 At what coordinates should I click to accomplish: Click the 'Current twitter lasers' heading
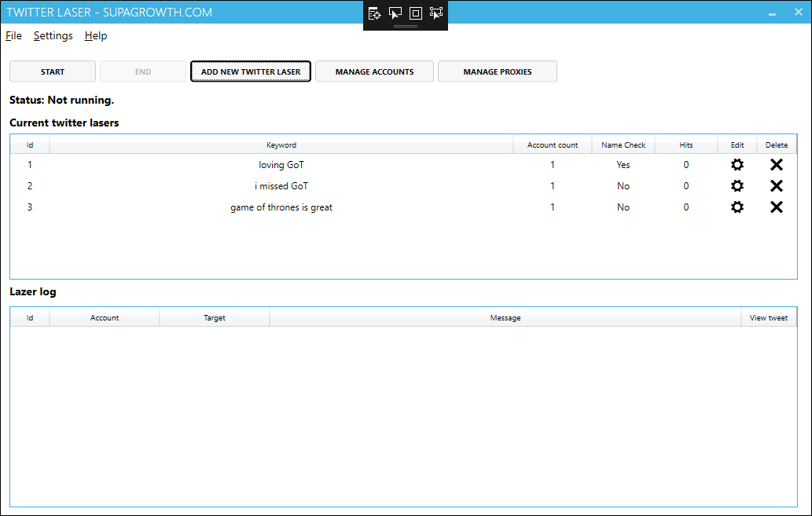click(64, 123)
